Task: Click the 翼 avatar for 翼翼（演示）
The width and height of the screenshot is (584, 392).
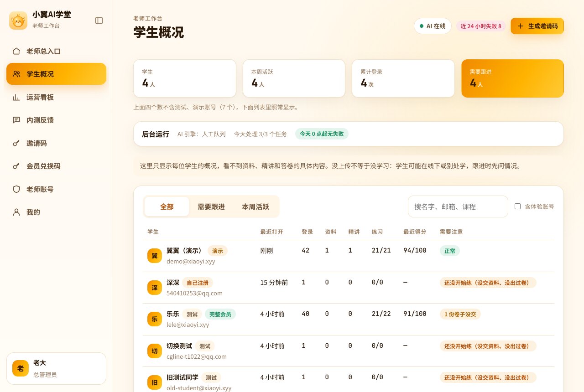Action: (155, 256)
